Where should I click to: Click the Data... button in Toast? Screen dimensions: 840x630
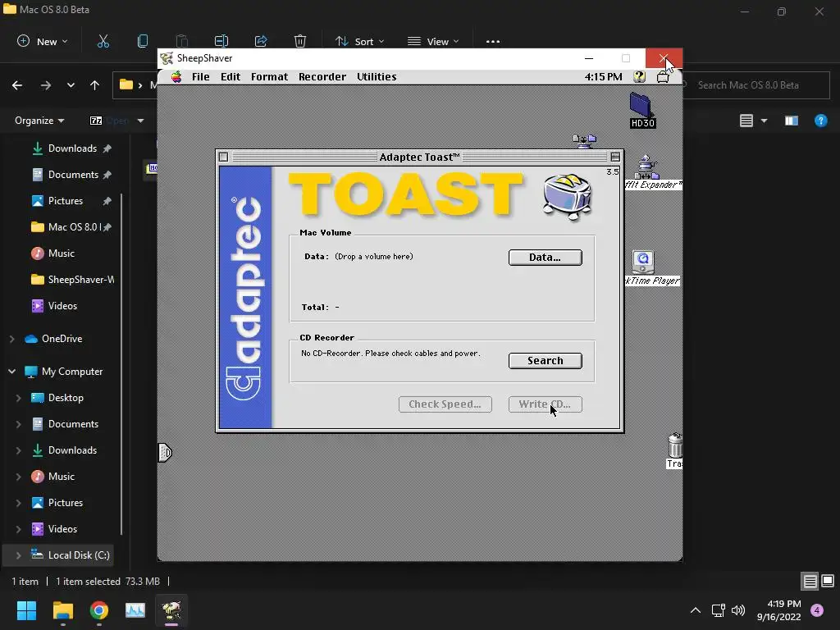coord(545,257)
